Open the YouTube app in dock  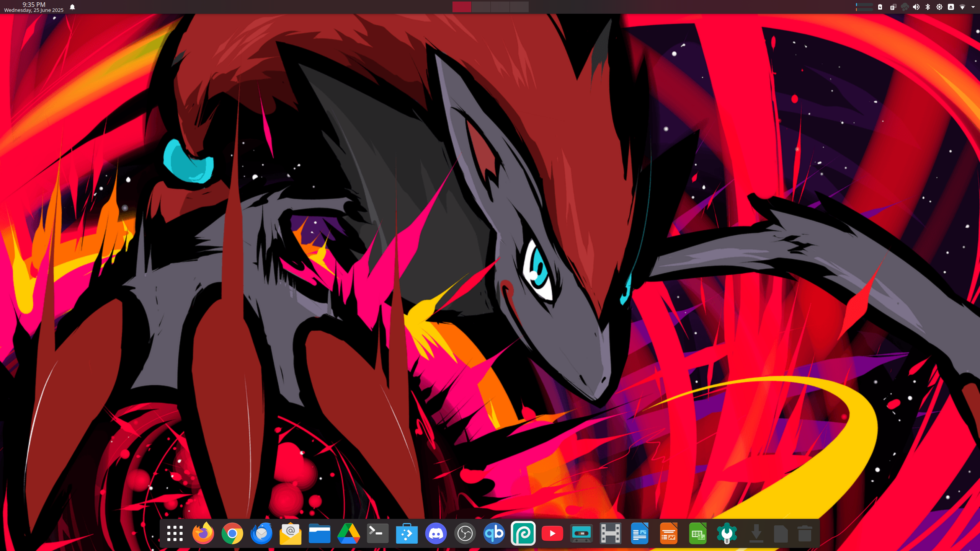click(552, 533)
